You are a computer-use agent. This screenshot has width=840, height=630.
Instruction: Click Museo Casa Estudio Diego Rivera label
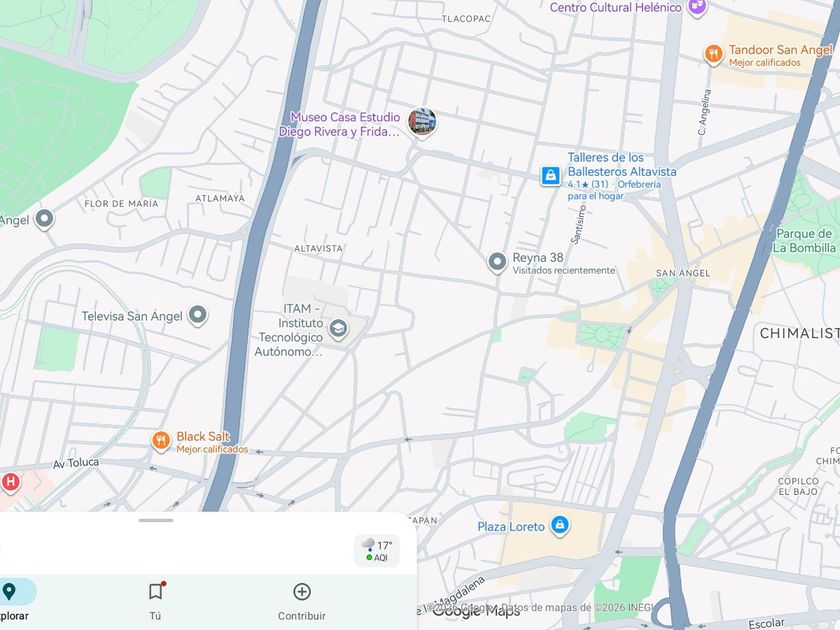340,124
